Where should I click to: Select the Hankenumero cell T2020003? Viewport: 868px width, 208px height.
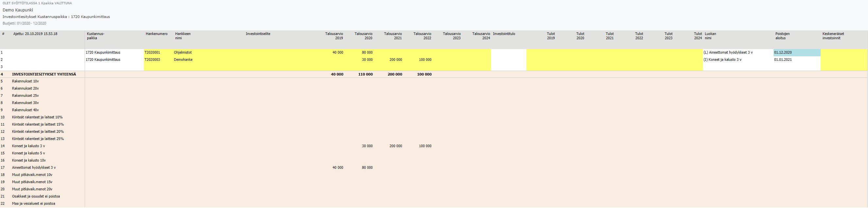pos(158,60)
